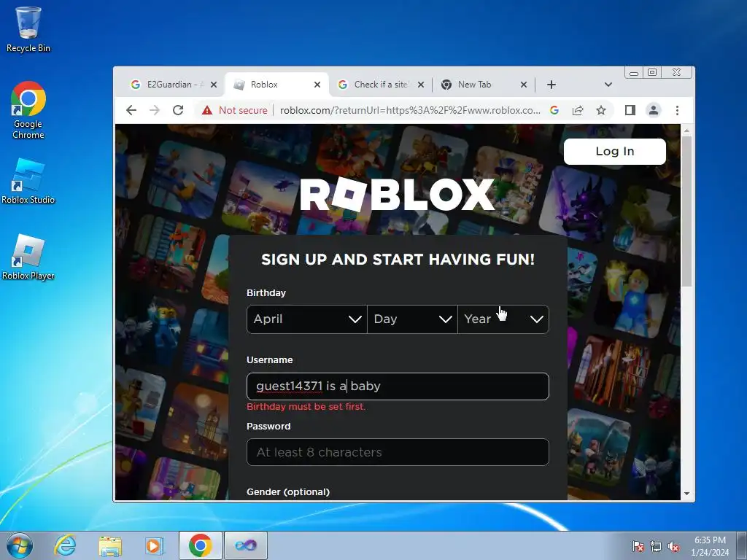Open Windows Media Player from the taskbar
Viewport: 747px width, 560px height.
[155, 545]
